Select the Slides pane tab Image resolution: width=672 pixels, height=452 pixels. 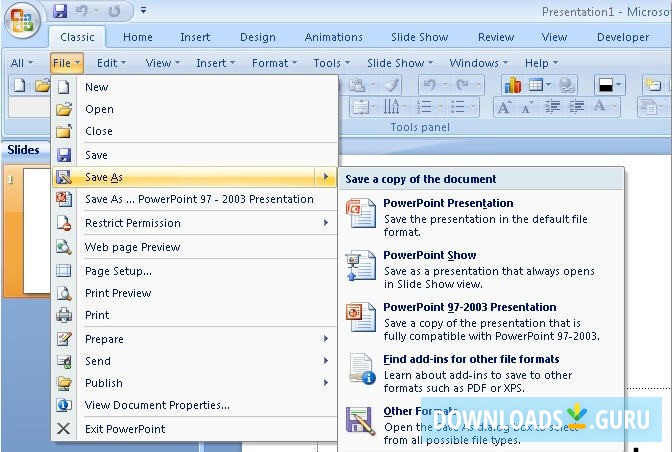24,150
